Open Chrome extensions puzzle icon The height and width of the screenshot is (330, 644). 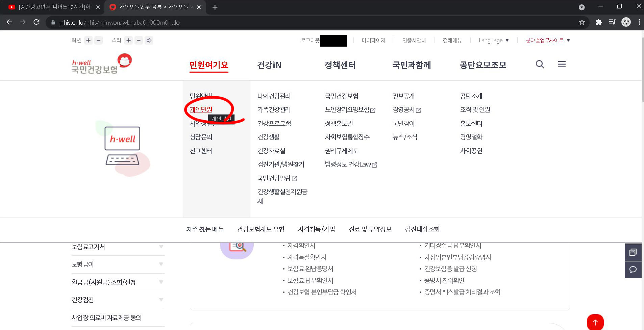tap(599, 22)
